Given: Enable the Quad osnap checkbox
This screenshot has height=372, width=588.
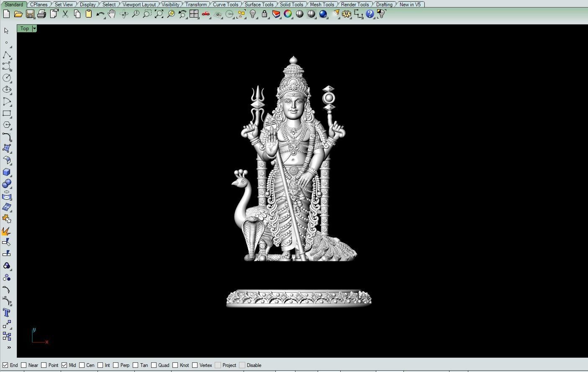Looking at the screenshot, I should coord(154,365).
